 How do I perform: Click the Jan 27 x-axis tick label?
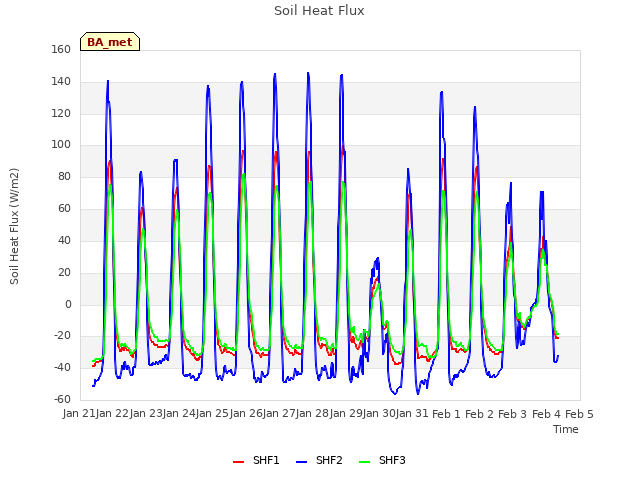(279, 414)
